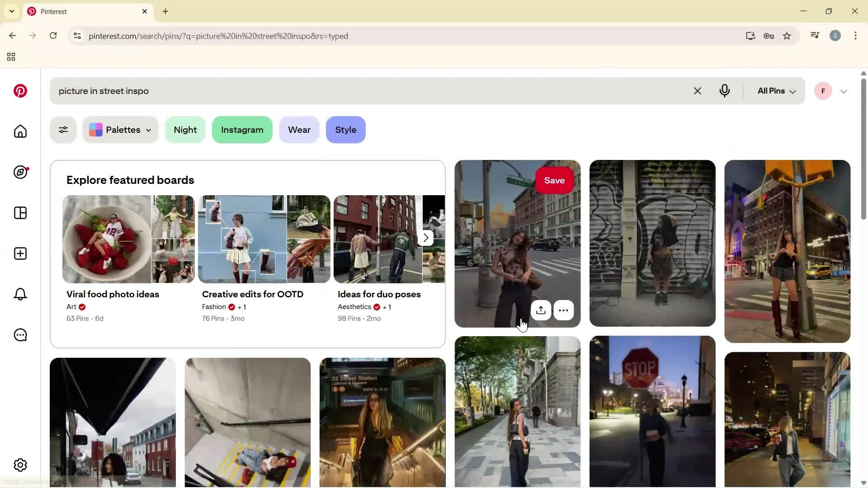This screenshot has height=488, width=868.
Task: Open the Chrome three-dot menu
Action: tap(855, 36)
